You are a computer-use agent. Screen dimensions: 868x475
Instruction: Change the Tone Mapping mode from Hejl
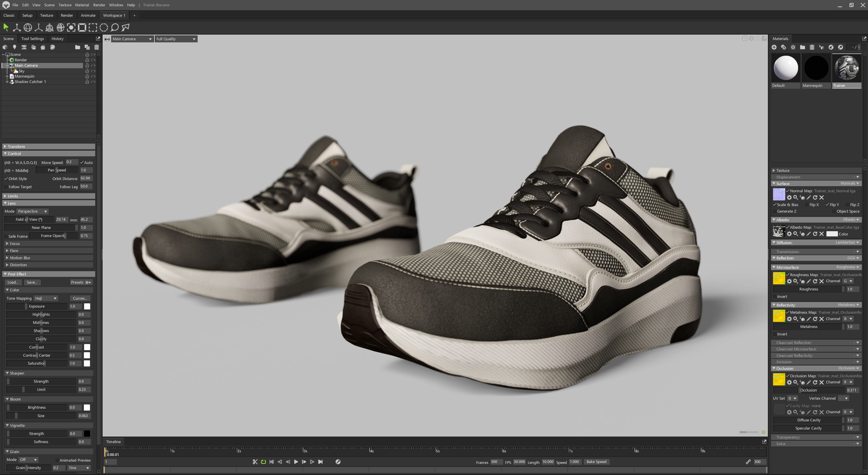tap(46, 298)
